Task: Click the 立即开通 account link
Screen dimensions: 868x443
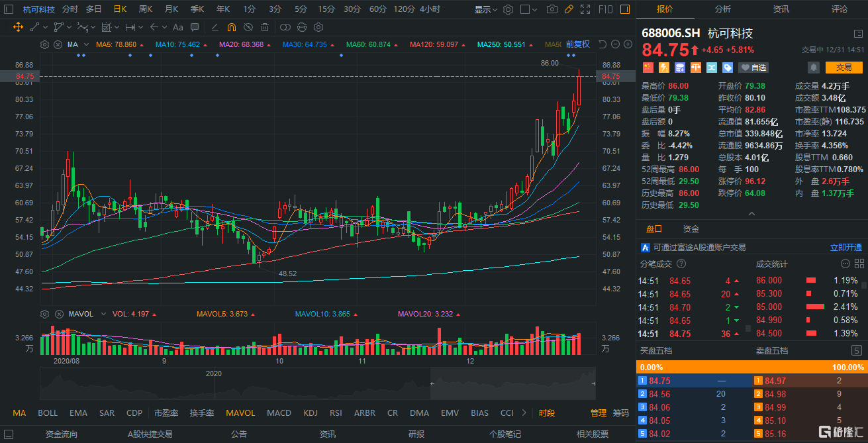Action: (846, 247)
